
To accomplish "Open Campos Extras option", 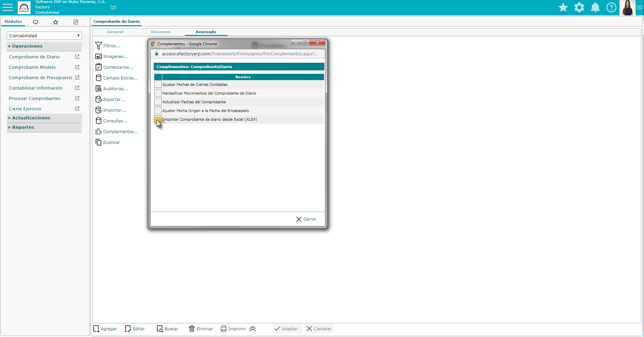I will point(117,78).
